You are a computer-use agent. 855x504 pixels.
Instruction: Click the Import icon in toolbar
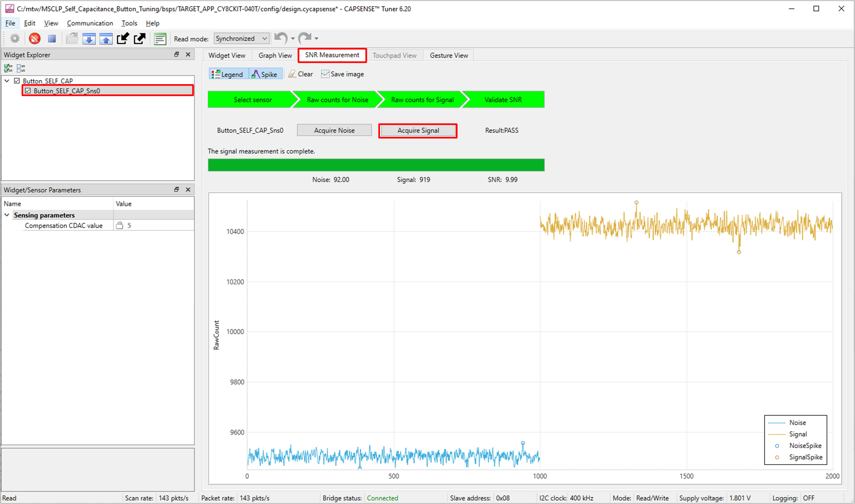pyautogui.click(x=123, y=39)
